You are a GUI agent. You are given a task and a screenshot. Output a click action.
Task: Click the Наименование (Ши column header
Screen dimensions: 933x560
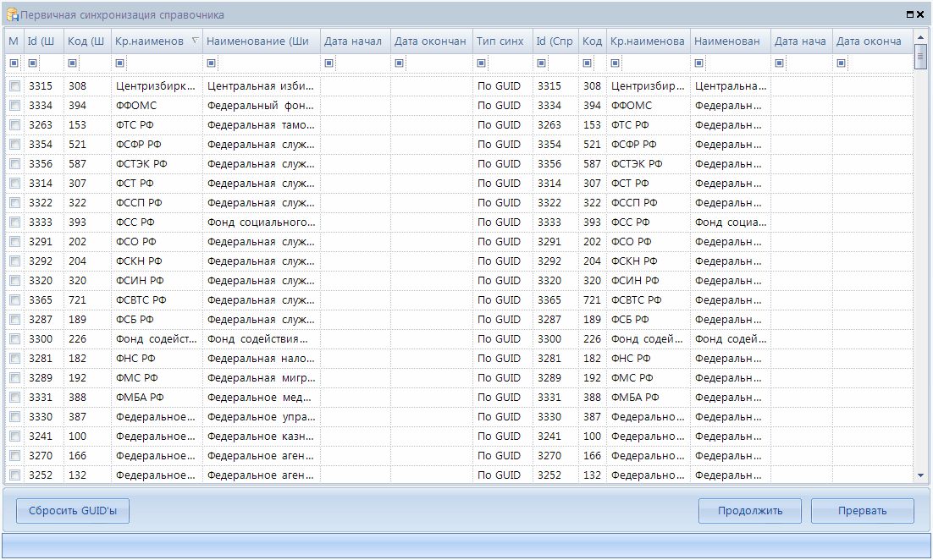[261, 41]
